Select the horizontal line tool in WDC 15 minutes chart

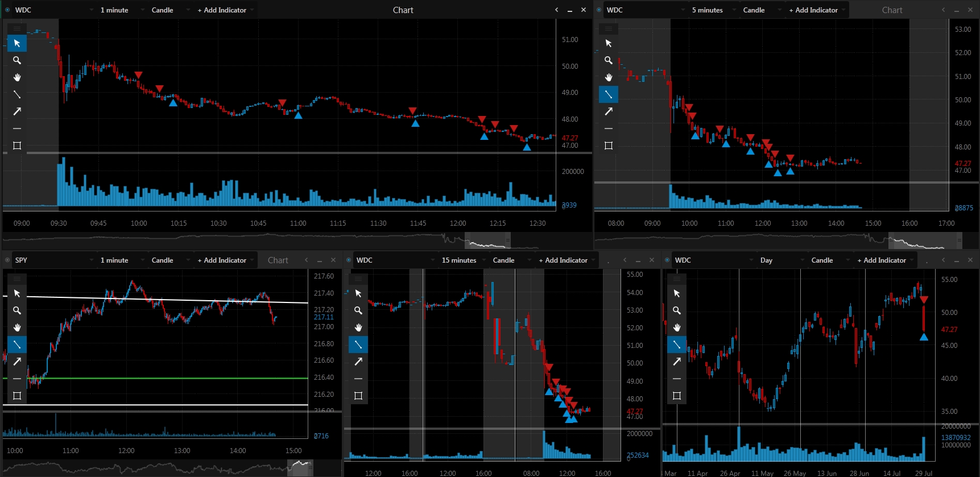(x=358, y=379)
